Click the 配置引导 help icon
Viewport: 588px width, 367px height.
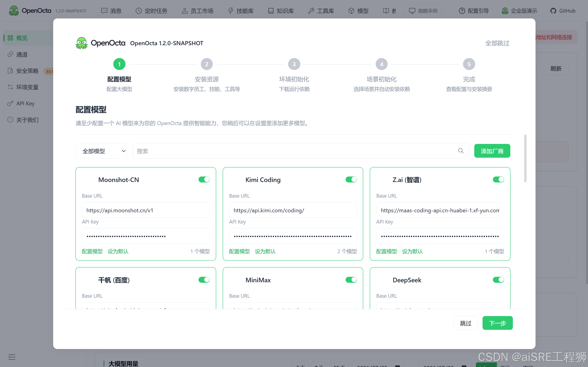462,11
